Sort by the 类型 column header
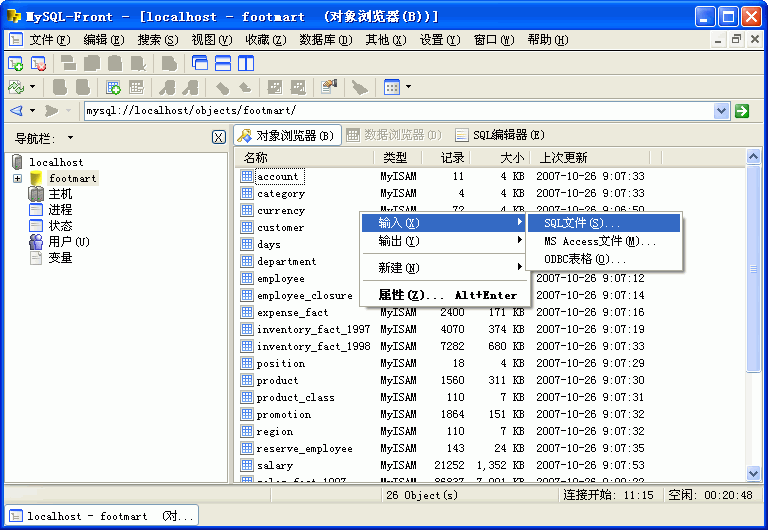This screenshot has width=768, height=530. coord(395,158)
